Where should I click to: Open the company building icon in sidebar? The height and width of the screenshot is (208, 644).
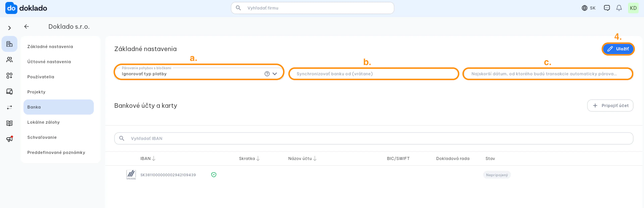click(10, 44)
